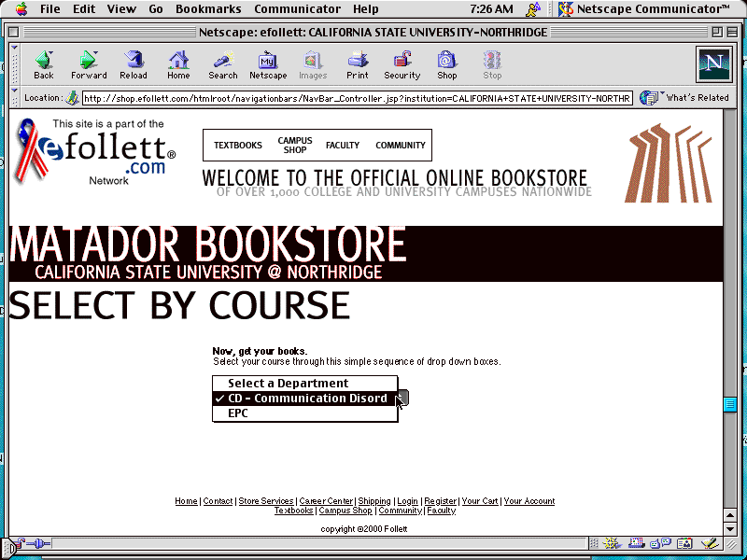
Task: Follow the Campus Shop footer link
Action: [345, 511]
